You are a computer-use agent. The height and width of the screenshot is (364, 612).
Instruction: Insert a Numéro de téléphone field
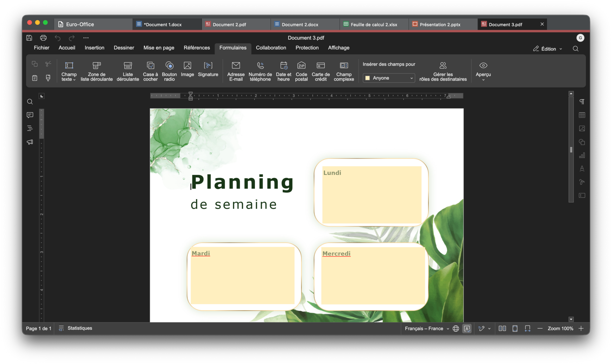point(260,71)
